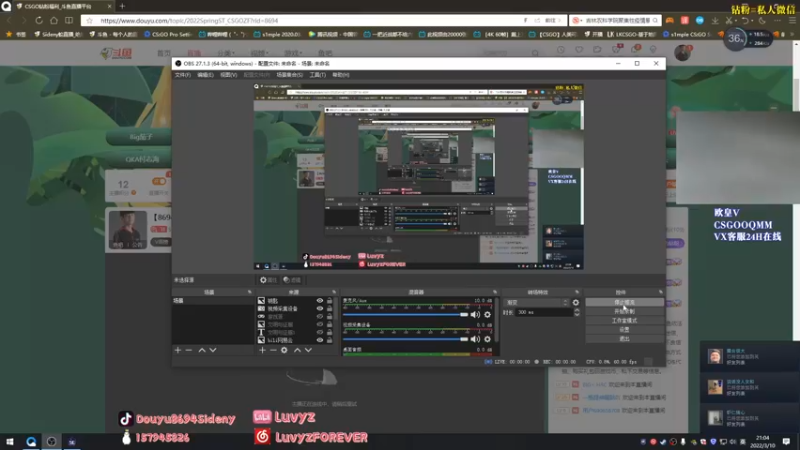
Task: Move source up in Sources panel
Action: point(297,351)
